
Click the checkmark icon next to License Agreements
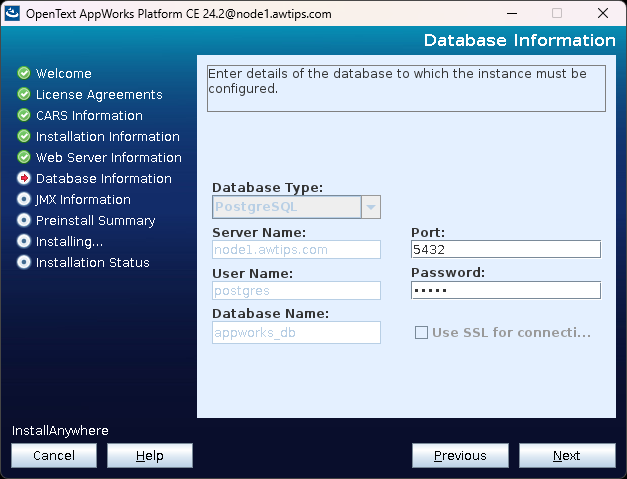[24, 95]
